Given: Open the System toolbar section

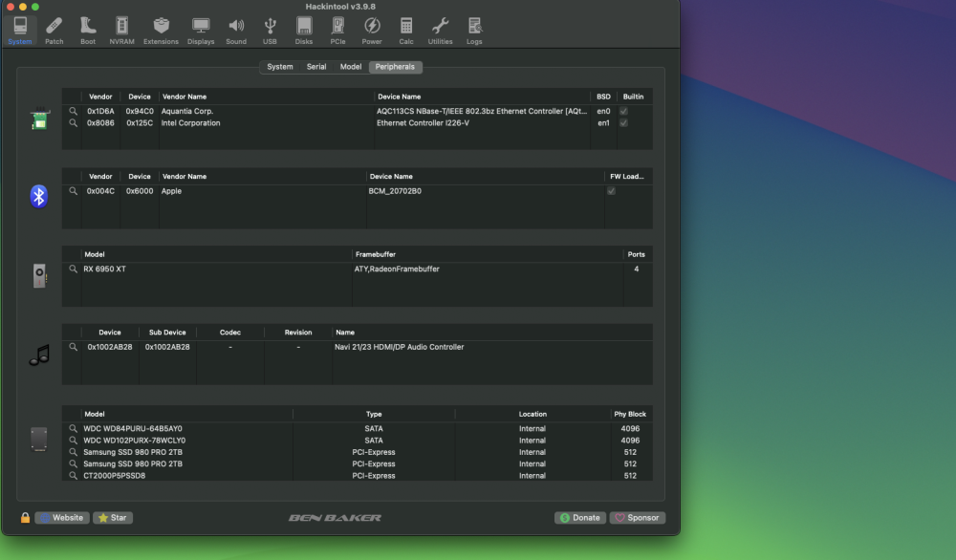Looking at the screenshot, I should (20, 31).
